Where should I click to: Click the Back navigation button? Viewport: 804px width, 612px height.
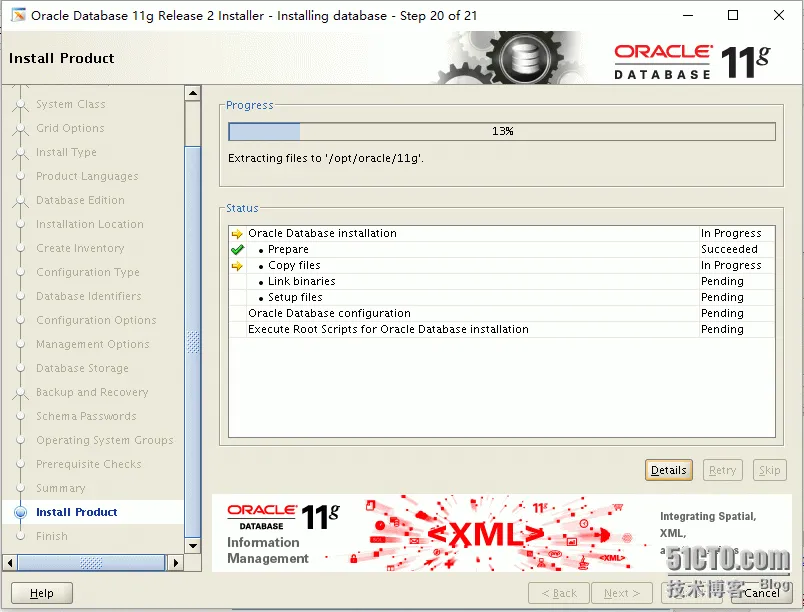[559, 593]
